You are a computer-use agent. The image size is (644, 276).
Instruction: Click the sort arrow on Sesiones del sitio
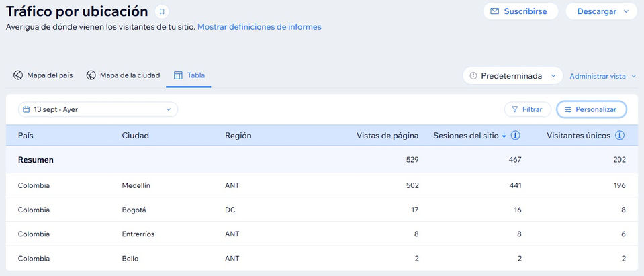point(504,136)
